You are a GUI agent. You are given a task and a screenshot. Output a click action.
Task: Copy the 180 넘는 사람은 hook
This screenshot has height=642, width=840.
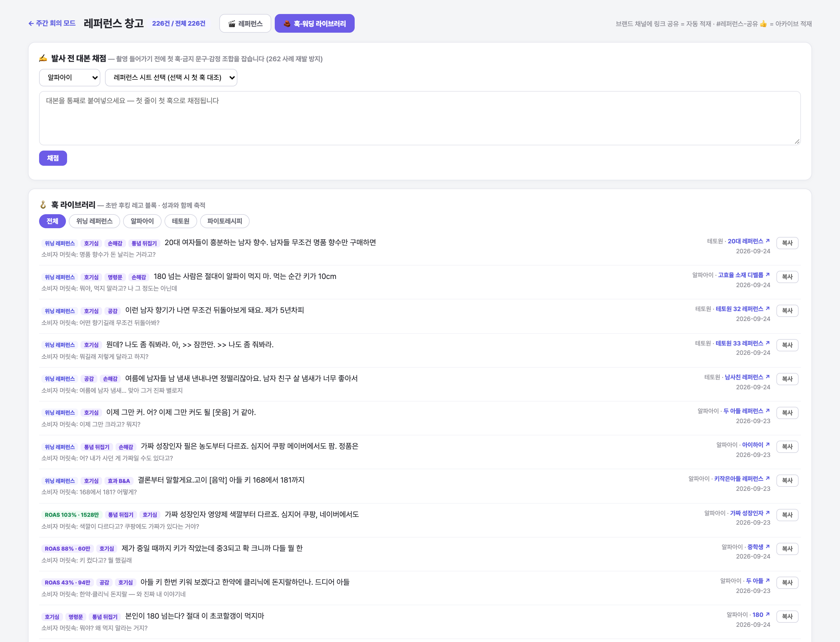click(787, 277)
